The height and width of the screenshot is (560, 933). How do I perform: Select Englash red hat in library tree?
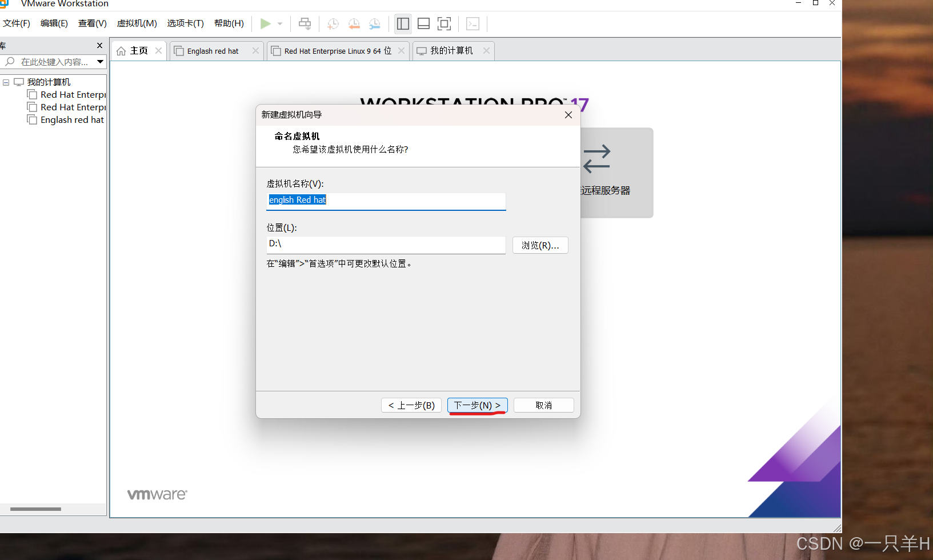(72, 120)
